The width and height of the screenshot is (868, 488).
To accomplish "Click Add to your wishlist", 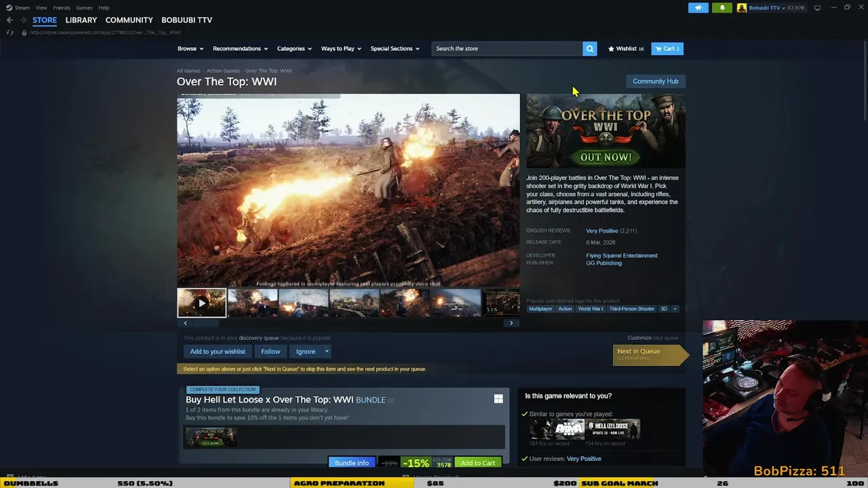I will [218, 351].
